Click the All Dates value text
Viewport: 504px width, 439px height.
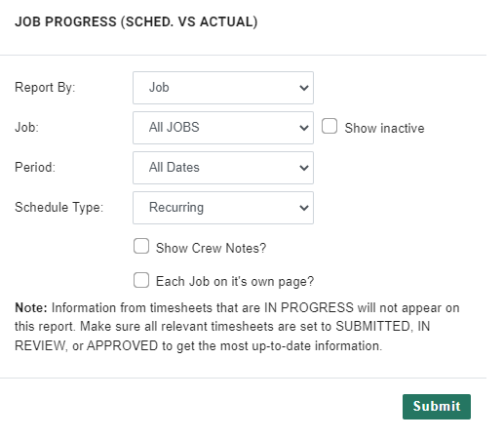point(174,168)
